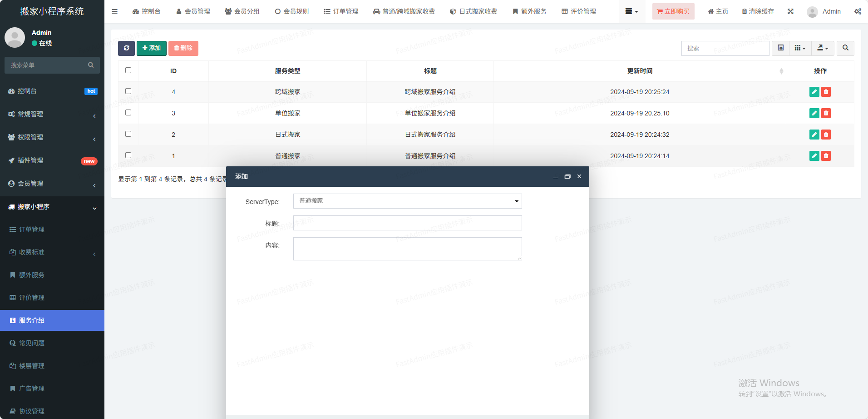Click the fullscreen icon in top bar

790,11
